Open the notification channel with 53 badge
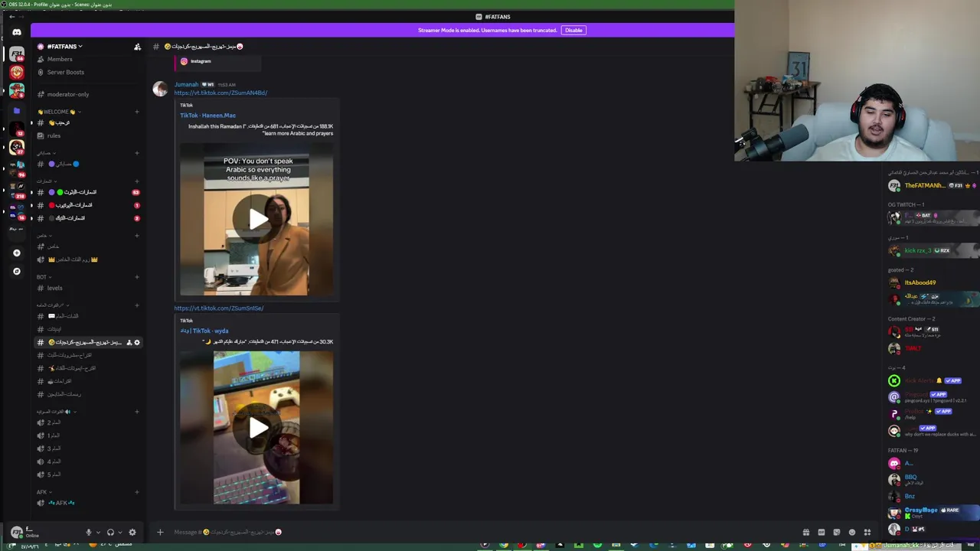The image size is (980, 551). 88,192
